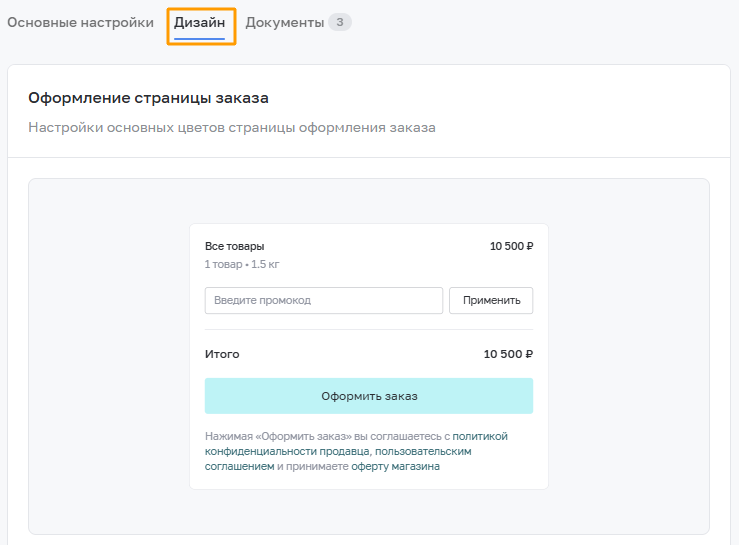The width and height of the screenshot is (739, 545).
Task: Open the пользовательским соглашением link
Action: point(423,452)
